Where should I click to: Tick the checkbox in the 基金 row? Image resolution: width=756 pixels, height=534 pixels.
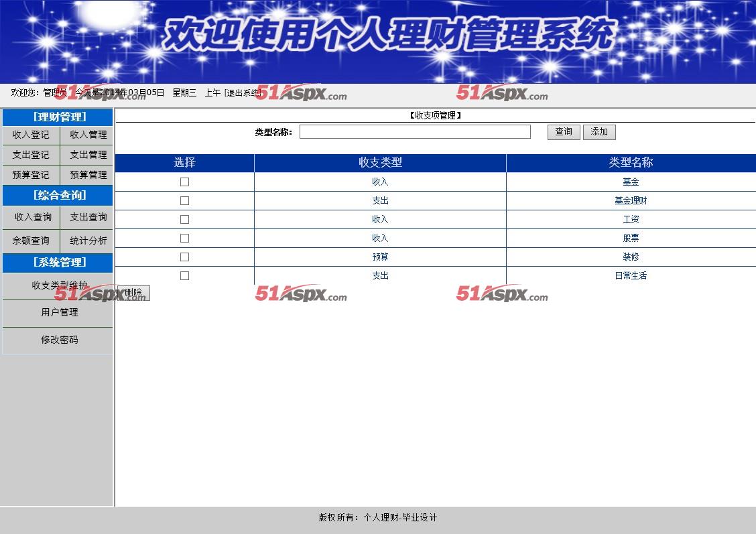[184, 182]
